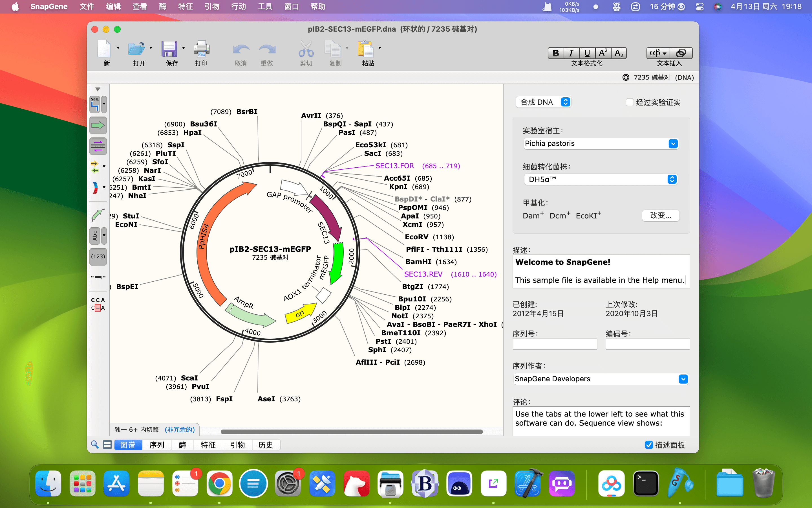Click the Copy (复制) icon

coord(332,49)
